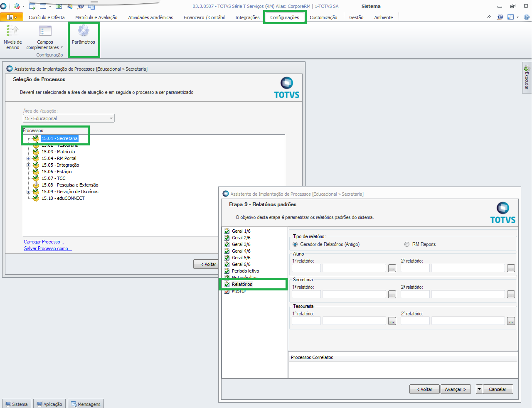Expand the Campos complementares dropdown arrow
The width and height of the screenshot is (532, 408).
62,47
